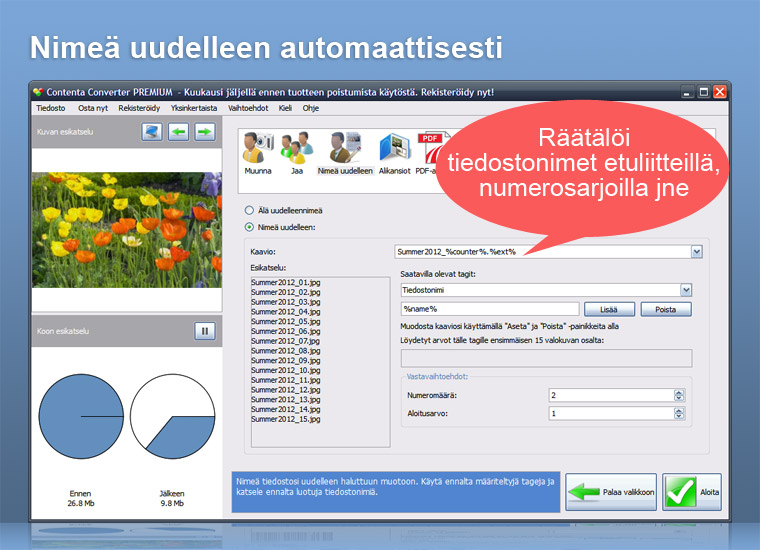Go to next image with right arrow
Image resolution: width=760 pixels, height=550 pixels.
pyautogui.click(x=205, y=132)
